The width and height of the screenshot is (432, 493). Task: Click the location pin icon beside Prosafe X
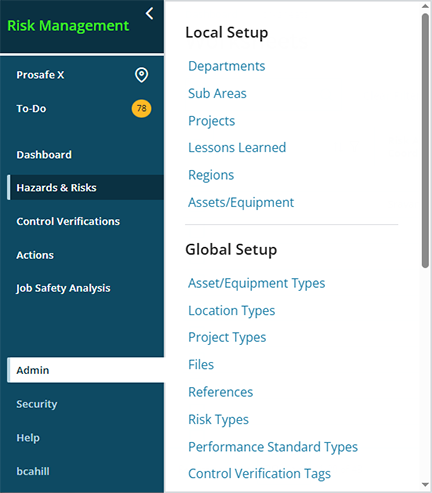pyautogui.click(x=141, y=75)
